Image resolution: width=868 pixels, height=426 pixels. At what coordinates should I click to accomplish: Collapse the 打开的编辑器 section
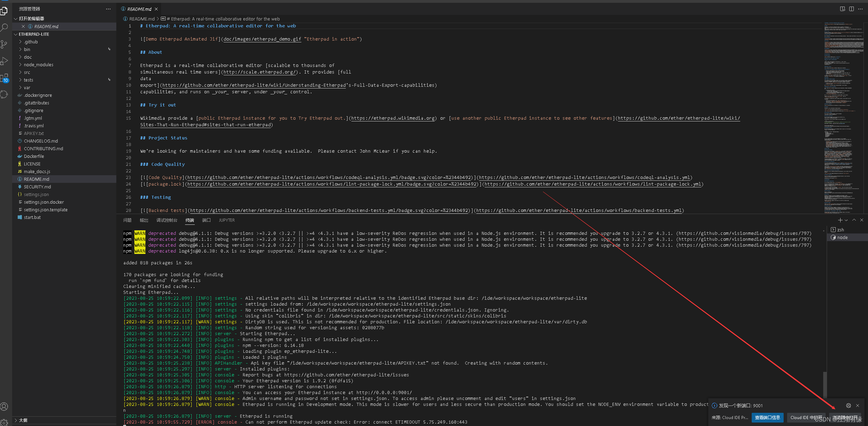(x=64, y=19)
